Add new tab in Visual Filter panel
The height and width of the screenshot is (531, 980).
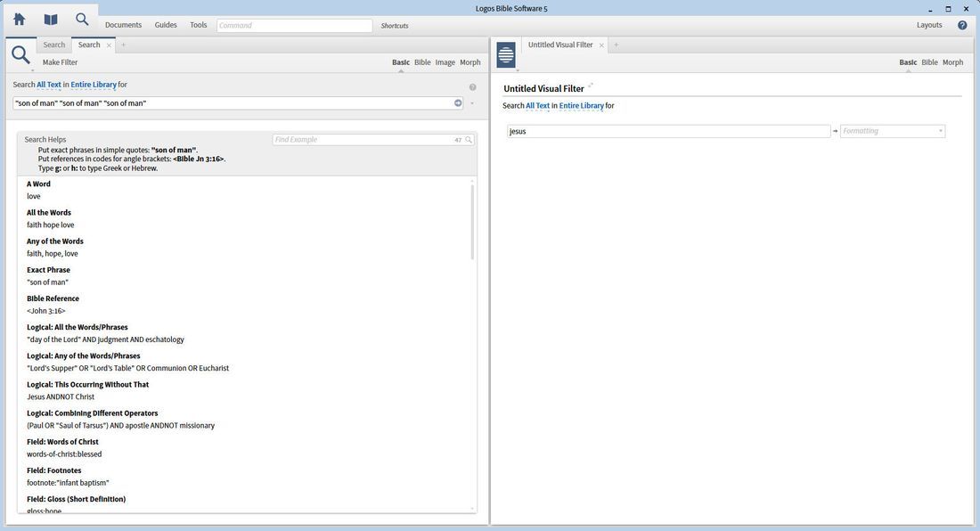[x=616, y=45]
